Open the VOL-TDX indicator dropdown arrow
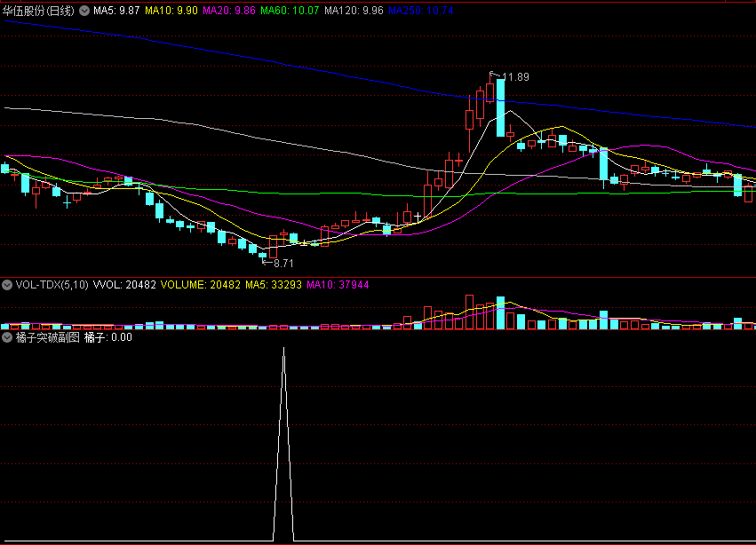 point(7,285)
